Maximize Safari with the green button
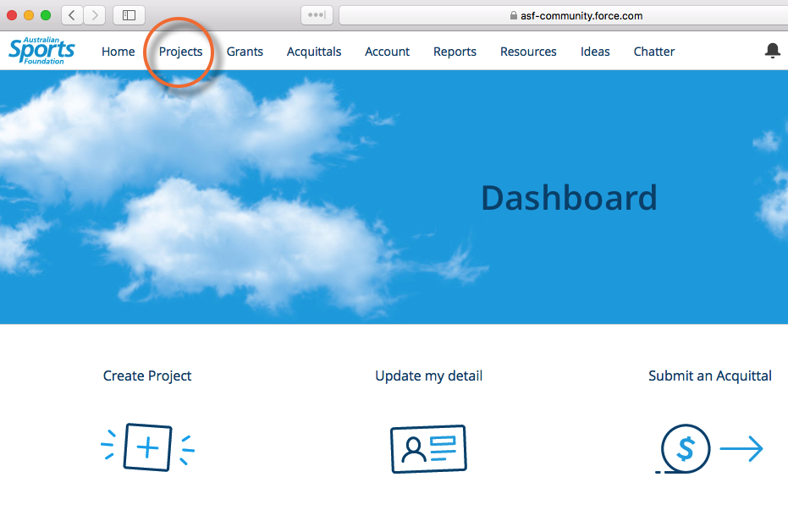The image size is (788, 532). click(x=46, y=15)
